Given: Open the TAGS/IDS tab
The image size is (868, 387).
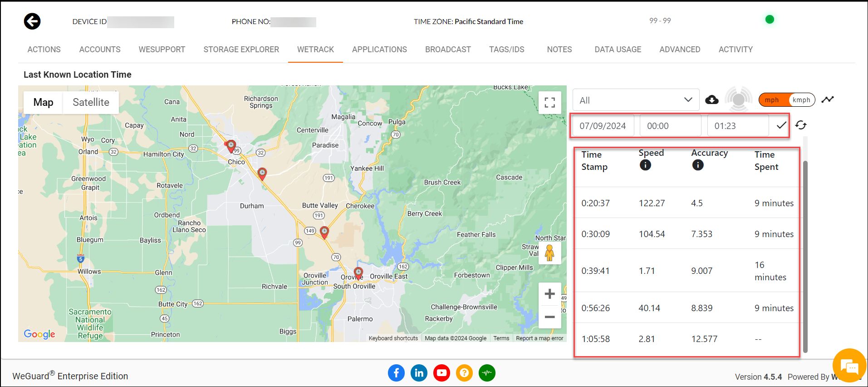Looking at the screenshot, I should tap(506, 50).
